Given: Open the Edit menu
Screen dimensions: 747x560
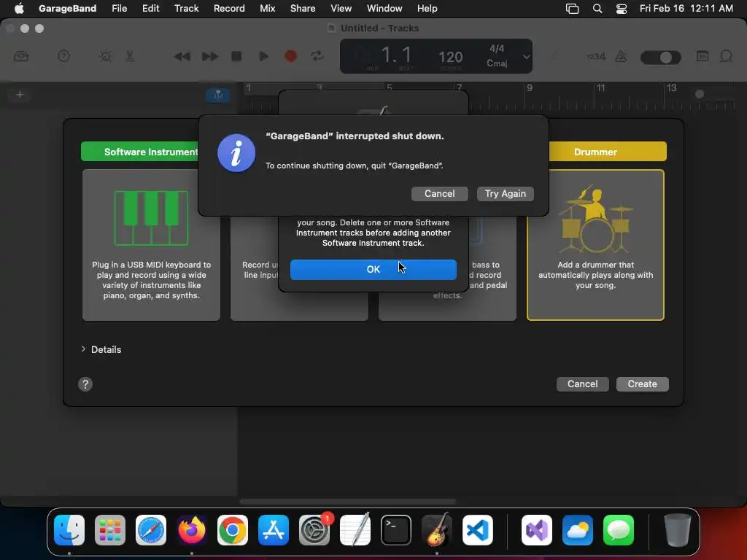Looking at the screenshot, I should (x=150, y=8).
